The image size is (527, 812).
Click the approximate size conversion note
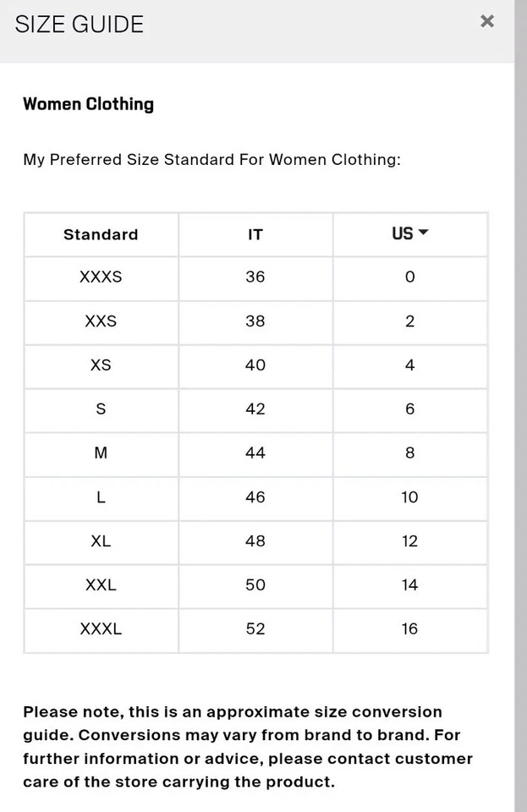click(x=247, y=747)
